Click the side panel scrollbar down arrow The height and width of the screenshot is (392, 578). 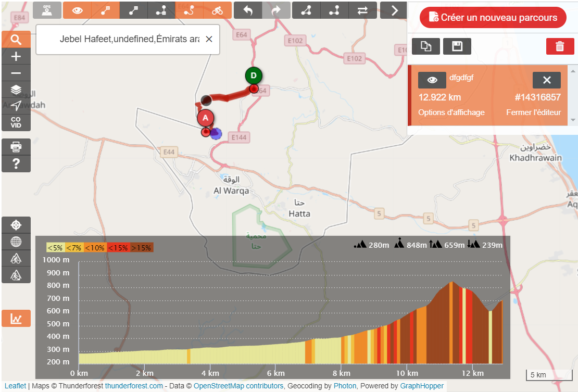573,120
